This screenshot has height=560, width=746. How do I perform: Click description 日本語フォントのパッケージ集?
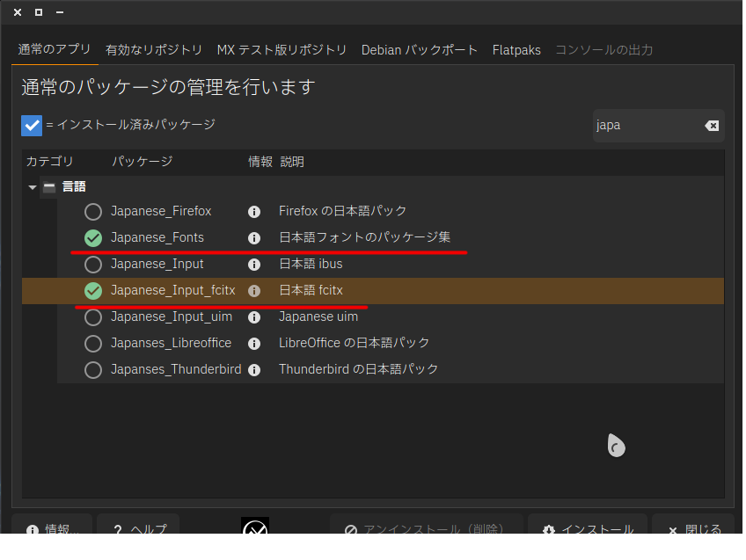(364, 237)
